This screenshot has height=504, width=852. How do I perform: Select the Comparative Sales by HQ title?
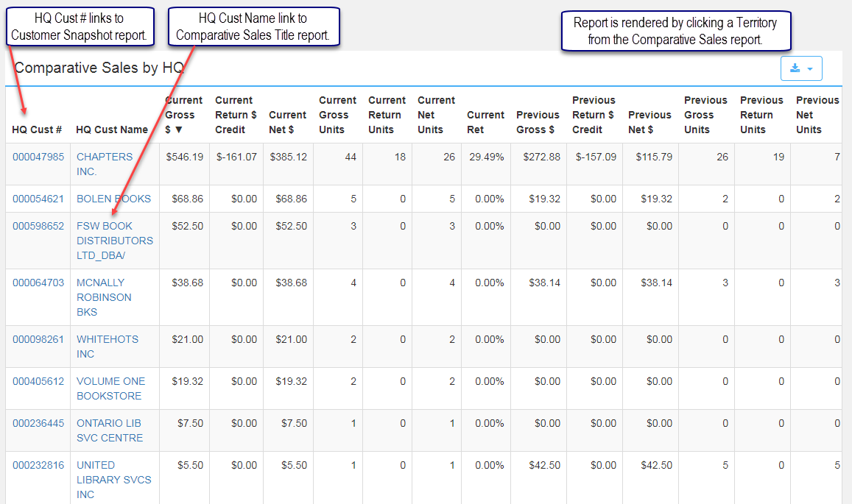pyautogui.click(x=99, y=68)
